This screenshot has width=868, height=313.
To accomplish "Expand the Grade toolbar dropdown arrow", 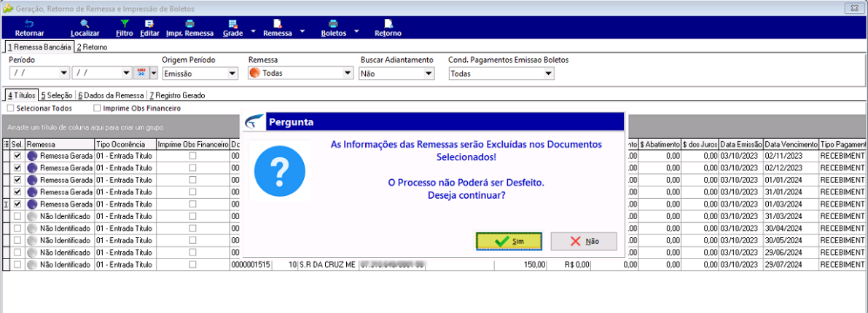I will coord(253,31).
